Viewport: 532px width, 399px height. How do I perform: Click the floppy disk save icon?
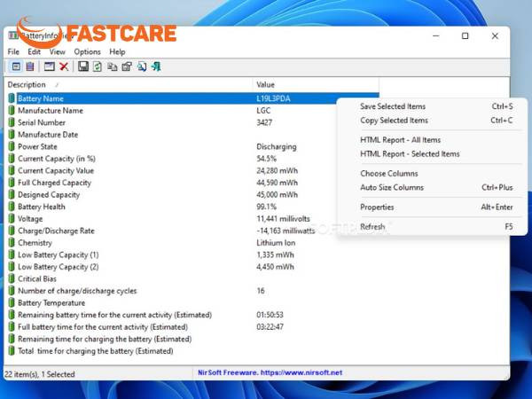click(x=83, y=66)
